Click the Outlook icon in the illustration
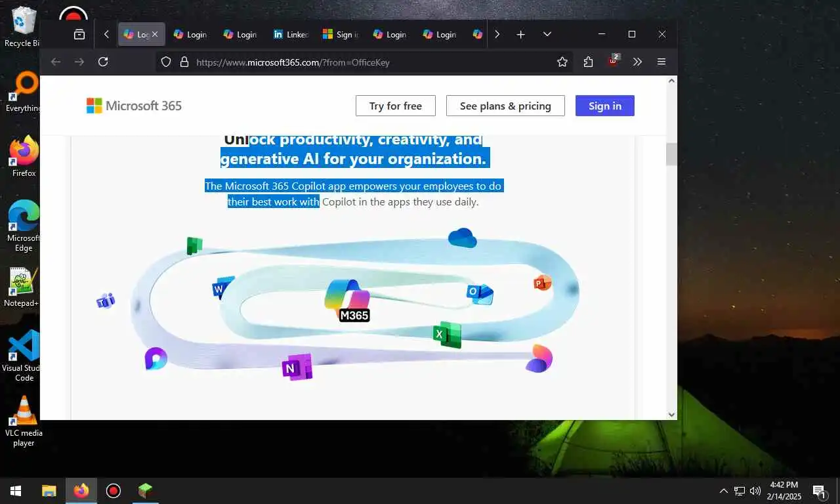Screen dimensions: 840x504 tap(480, 293)
